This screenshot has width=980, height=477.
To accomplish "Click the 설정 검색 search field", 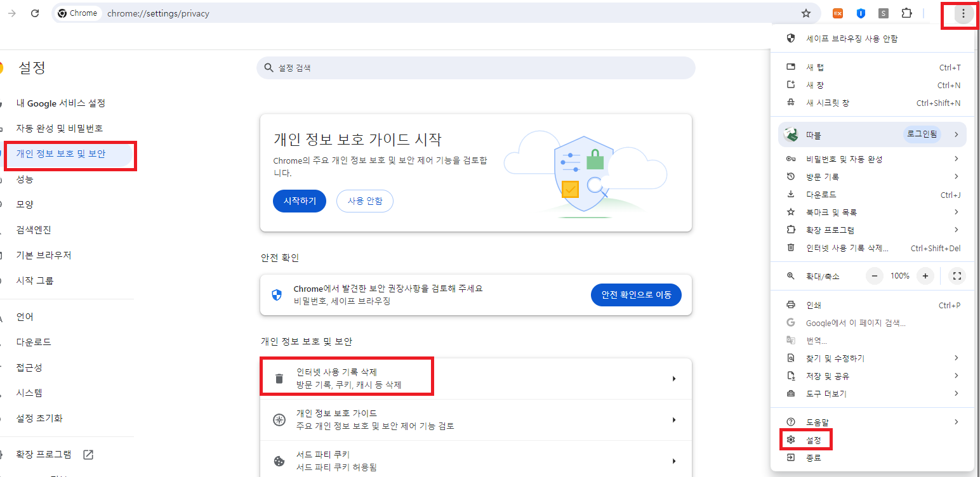I will [x=476, y=68].
